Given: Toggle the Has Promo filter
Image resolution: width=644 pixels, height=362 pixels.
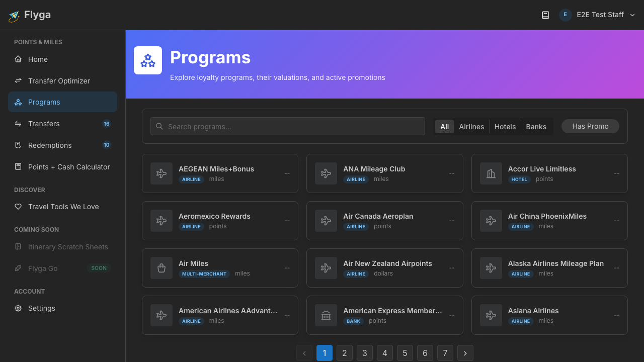Looking at the screenshot, I should (590, 126).
